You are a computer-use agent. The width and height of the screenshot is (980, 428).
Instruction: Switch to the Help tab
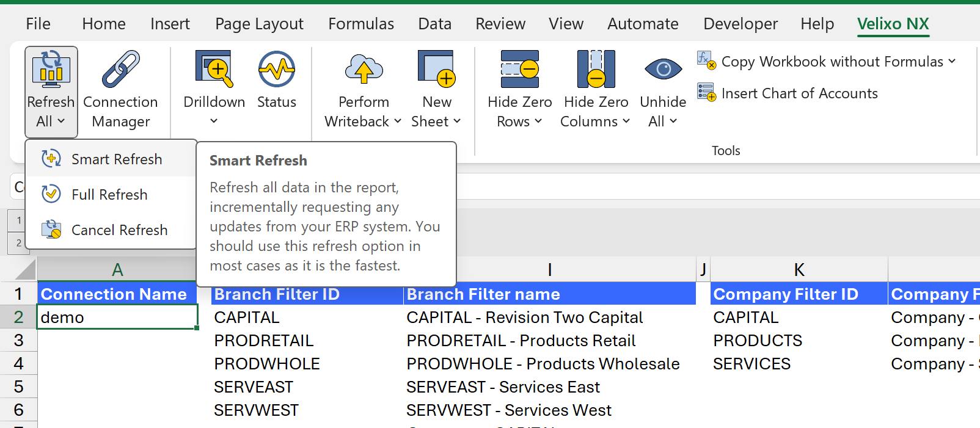(817, 24)
